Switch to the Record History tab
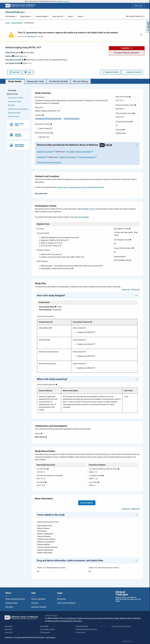Screen dimensions: 150x644 click(x=81, y=81)
